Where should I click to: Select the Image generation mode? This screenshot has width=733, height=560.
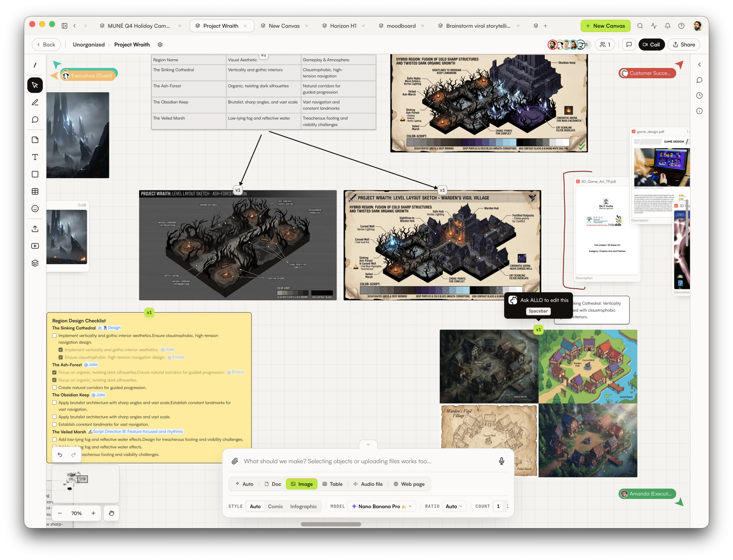(x=301, y=484)
